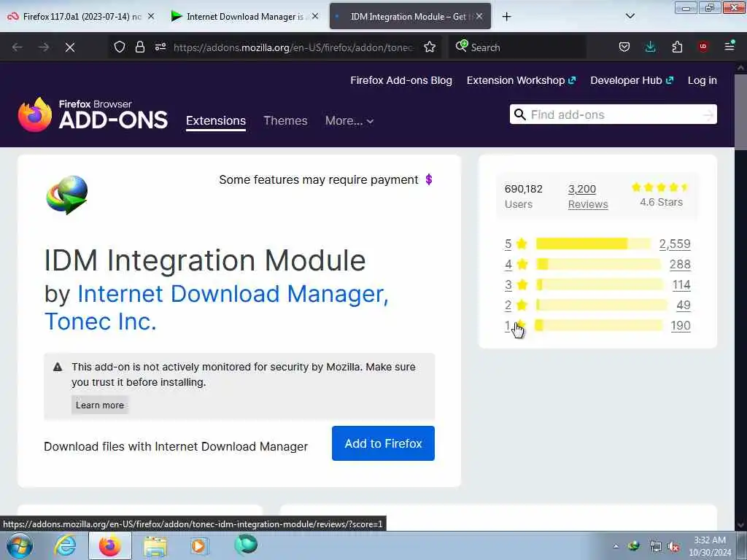The width and height of the screenshot is (747, 560).
Task: Bookmark this page with the star icon
Action: (x=430, y=47)
